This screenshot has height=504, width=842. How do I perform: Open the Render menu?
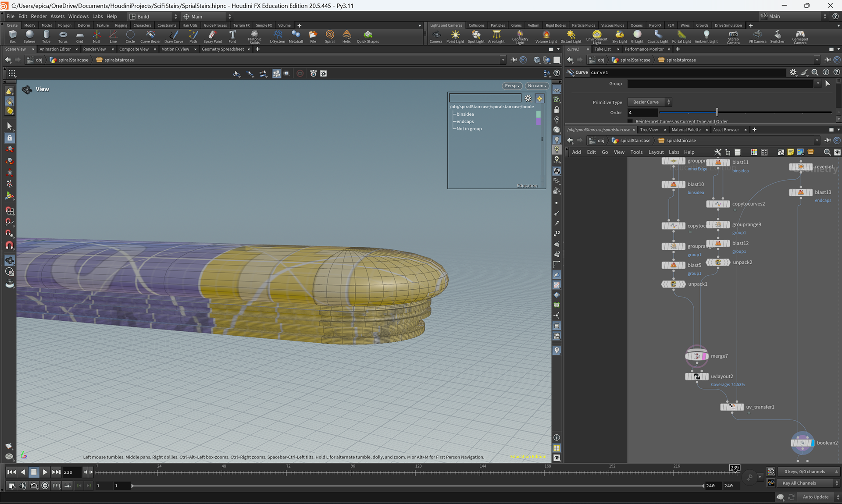tap(39, 16)
